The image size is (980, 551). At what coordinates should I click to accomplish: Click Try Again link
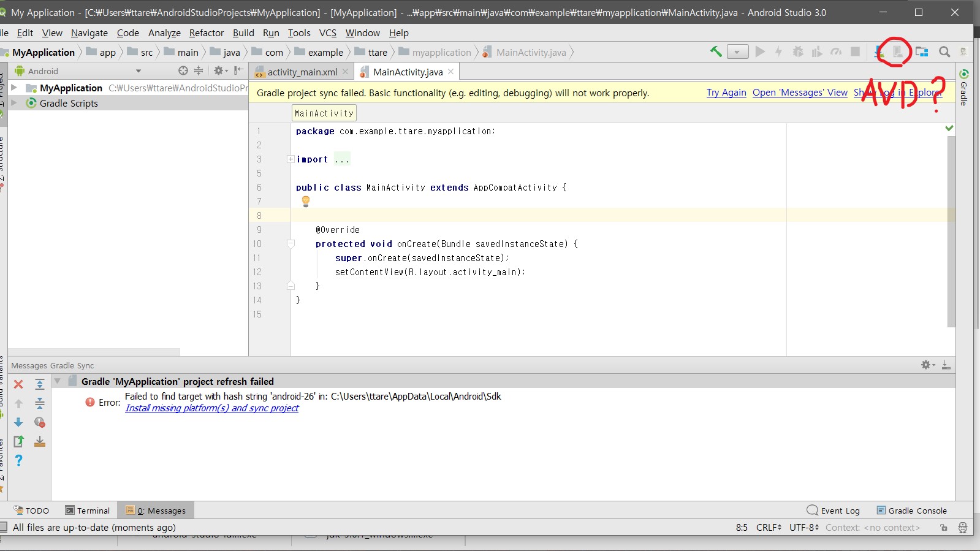click(x=726, y=93)
